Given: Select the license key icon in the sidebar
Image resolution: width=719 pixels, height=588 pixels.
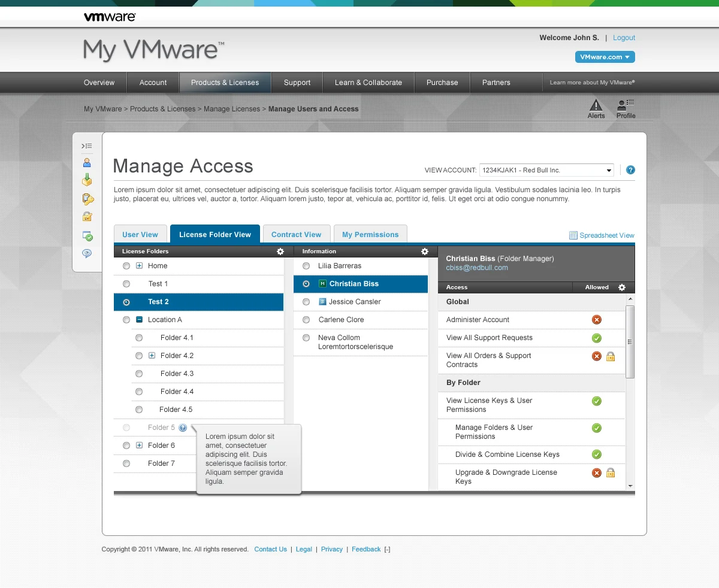Looking at the screenshot, I should coord(87,199).
